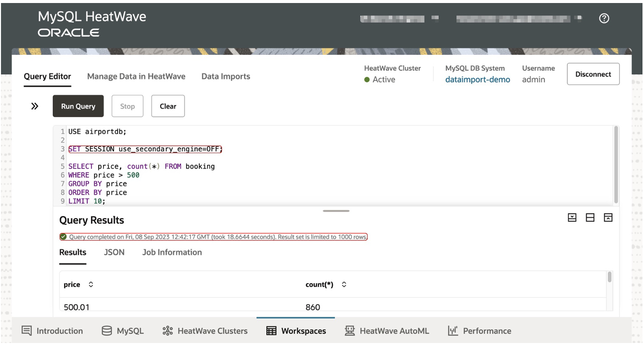Switch to Manage Data in HeatWave
This screenshot has width=644, height=344.
pos(136,76)
